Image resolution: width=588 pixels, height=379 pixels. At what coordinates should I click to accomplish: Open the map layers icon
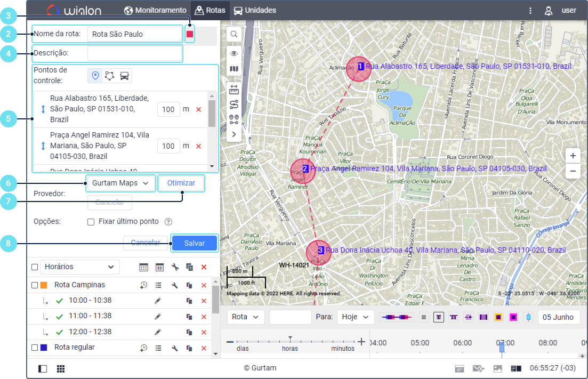(x=233, y=69)
